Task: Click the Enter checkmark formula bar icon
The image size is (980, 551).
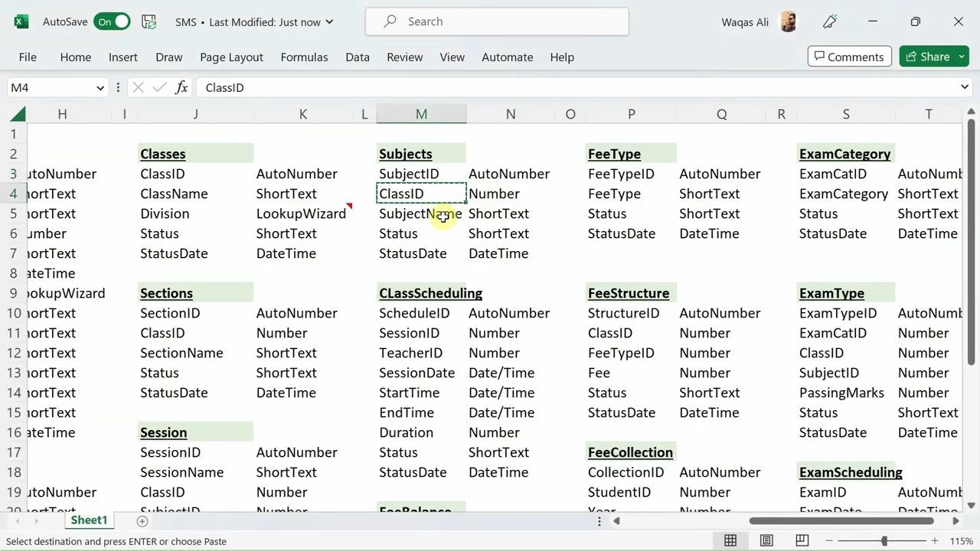Action: pyautogui.click(x=159, y=87)
